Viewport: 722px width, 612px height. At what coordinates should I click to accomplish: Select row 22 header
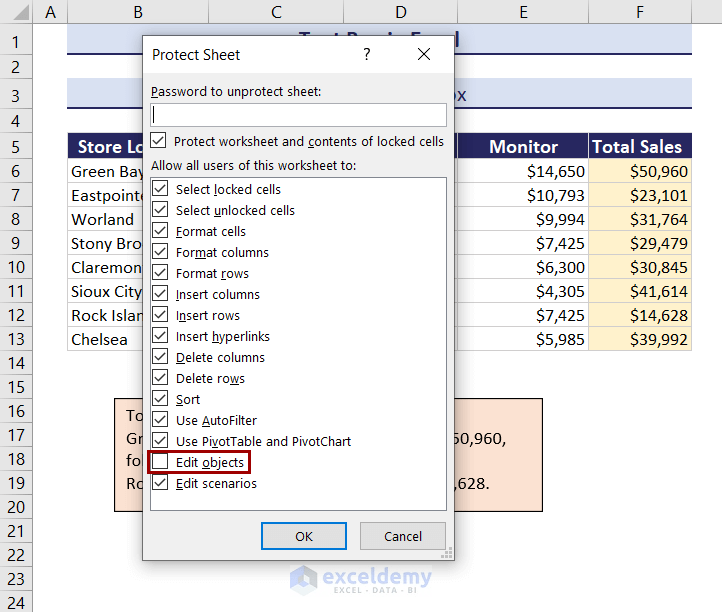point(16,555)
